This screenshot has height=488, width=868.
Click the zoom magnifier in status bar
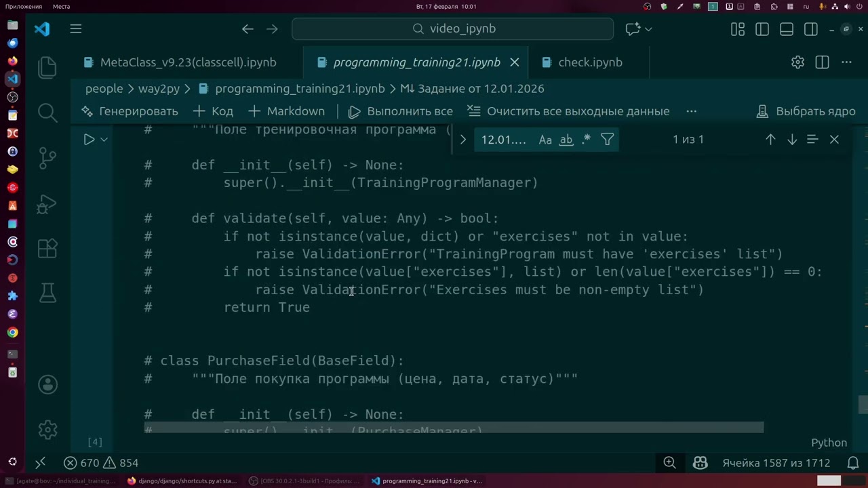669,463
